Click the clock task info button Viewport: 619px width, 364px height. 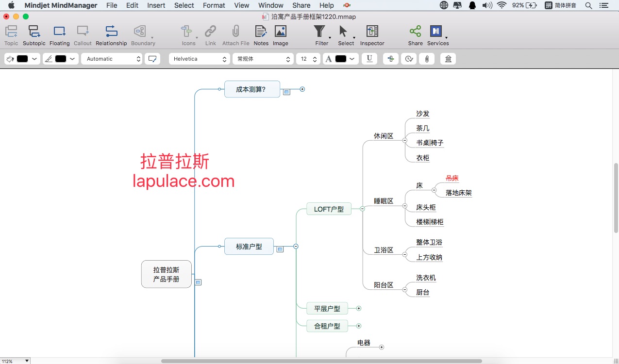409,59
